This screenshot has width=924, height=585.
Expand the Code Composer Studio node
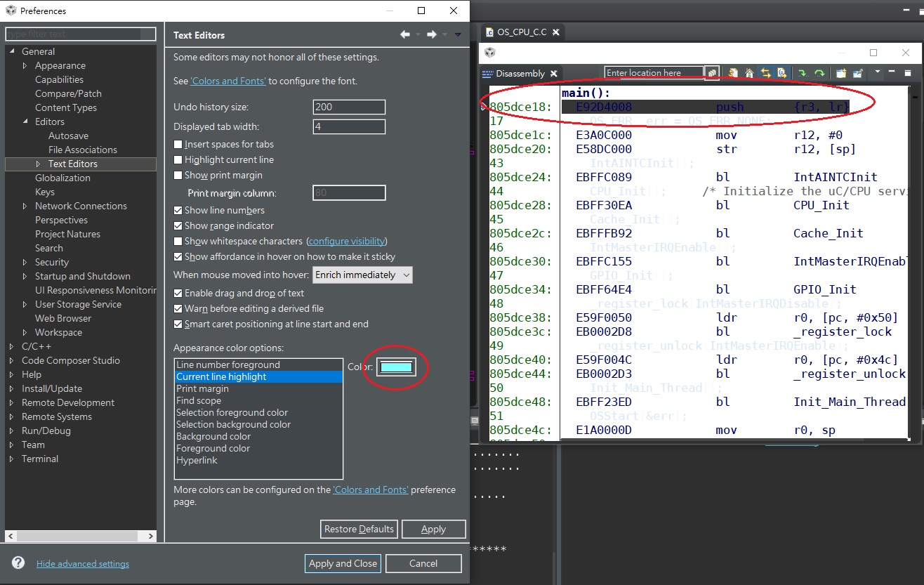coord(11,360)
